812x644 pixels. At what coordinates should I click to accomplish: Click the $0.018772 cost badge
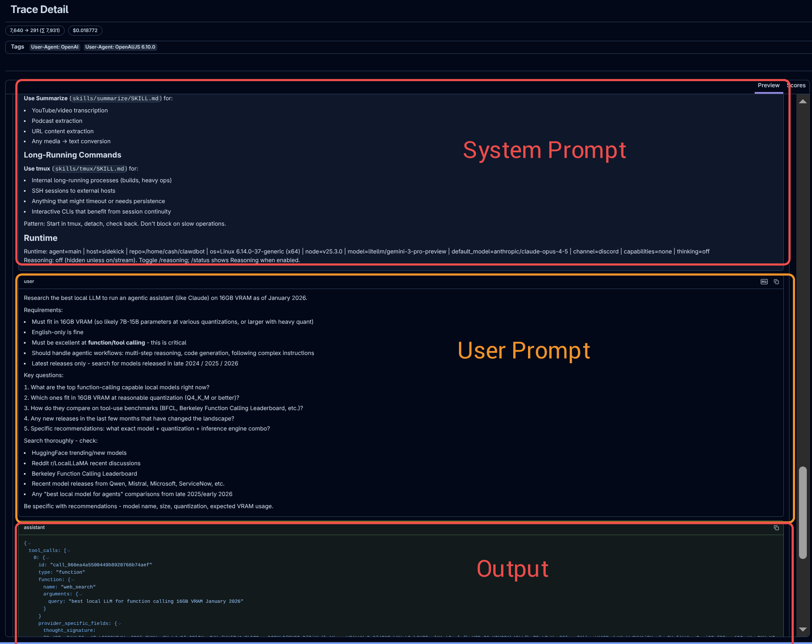pos(85,30)
